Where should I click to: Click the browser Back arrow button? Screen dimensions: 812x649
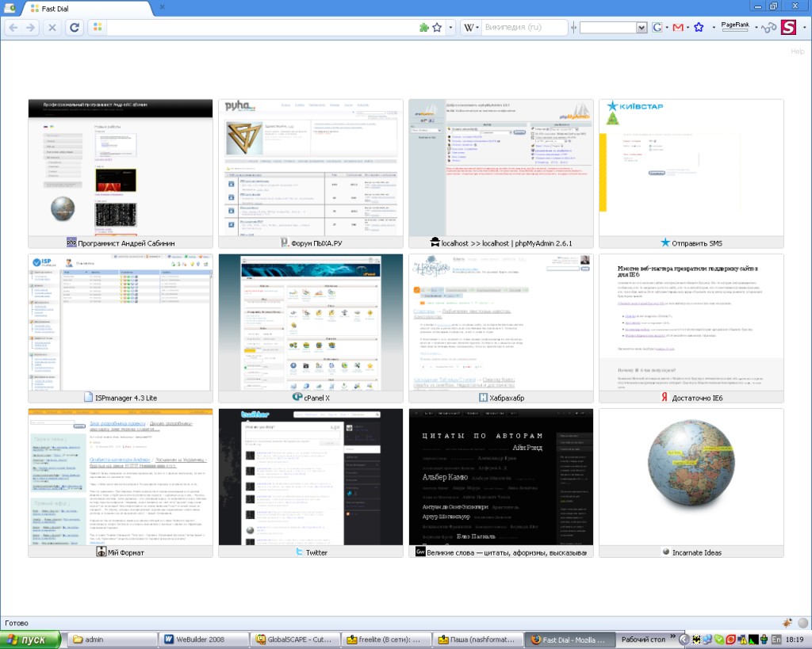[x=13, y=28]
